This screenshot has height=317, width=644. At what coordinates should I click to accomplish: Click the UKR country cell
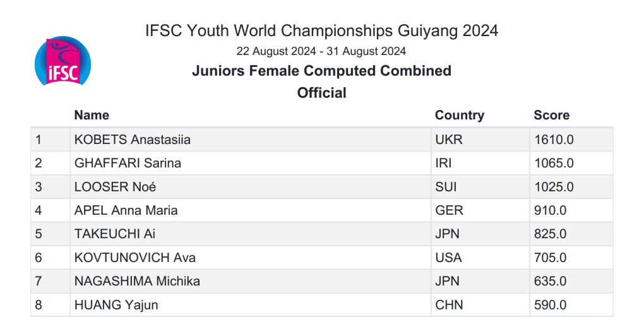pyautogui.click(x=480, y=140)
